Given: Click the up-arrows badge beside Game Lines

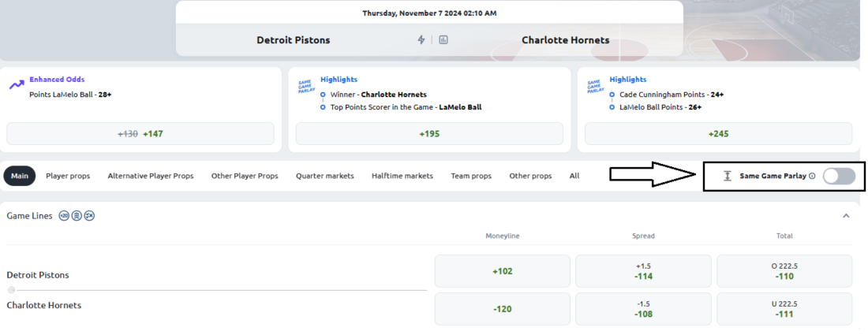Looking at the screenshot, I should pyautogui.click(x=77, y=216).
